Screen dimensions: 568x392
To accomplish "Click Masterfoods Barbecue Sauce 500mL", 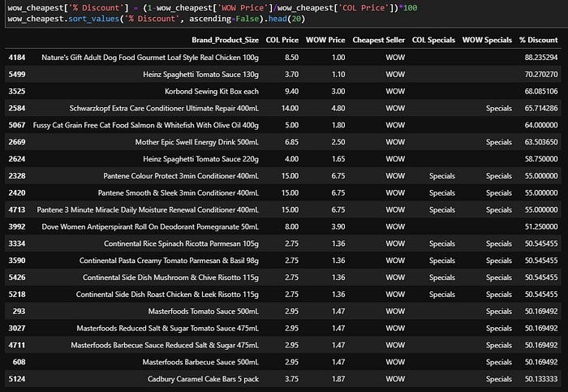I will (x=200, y=362).
